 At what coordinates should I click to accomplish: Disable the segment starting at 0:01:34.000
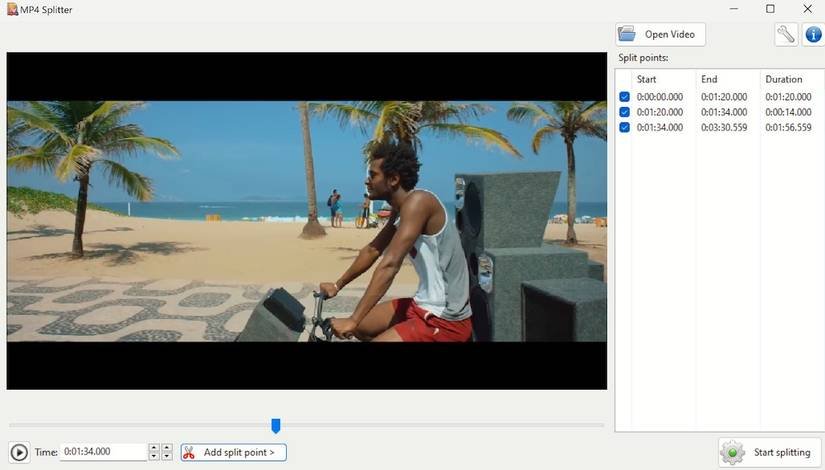click(x=625, y=127)
